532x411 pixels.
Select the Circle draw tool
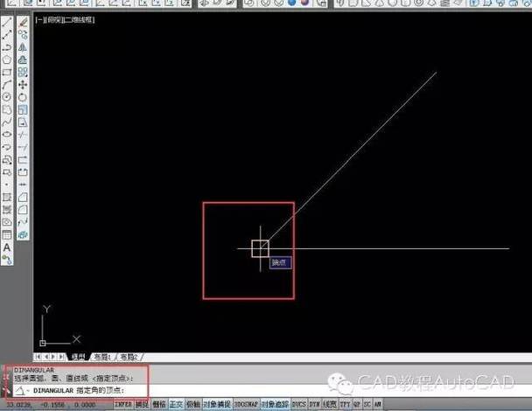pos(7,97)
